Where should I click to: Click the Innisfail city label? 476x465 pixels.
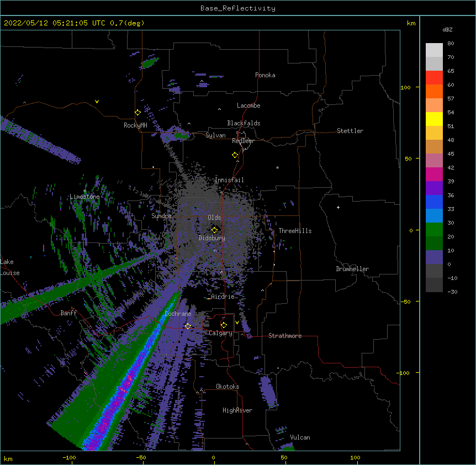point(229,180)
